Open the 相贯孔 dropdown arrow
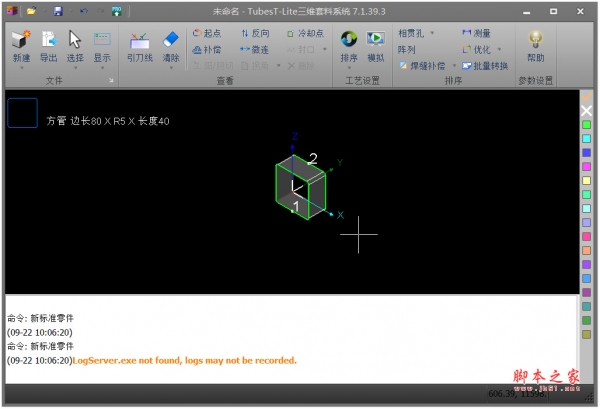This screenshot has width=600, height=409. 432,33
